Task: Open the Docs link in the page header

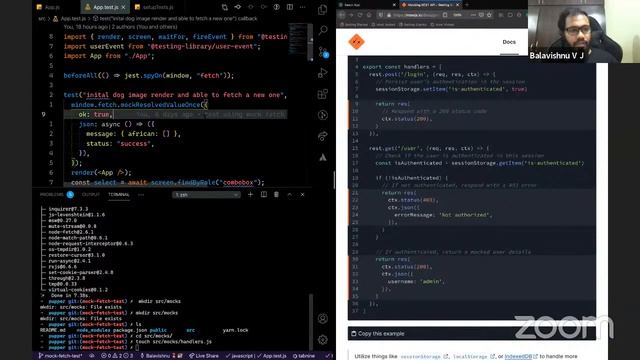Action: [x=509, y=42]
